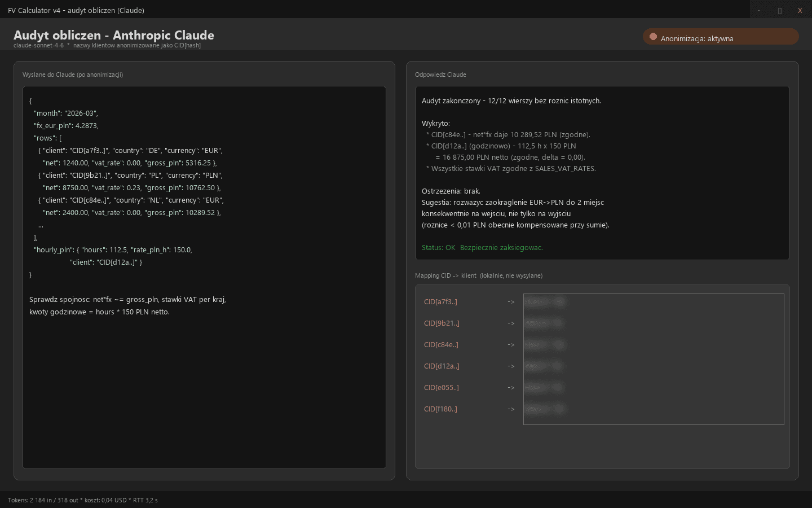The image size is (812, 508).
Task: Click the heading Audyt obliczen - Anthropic Claude
Action: (114, 35)
